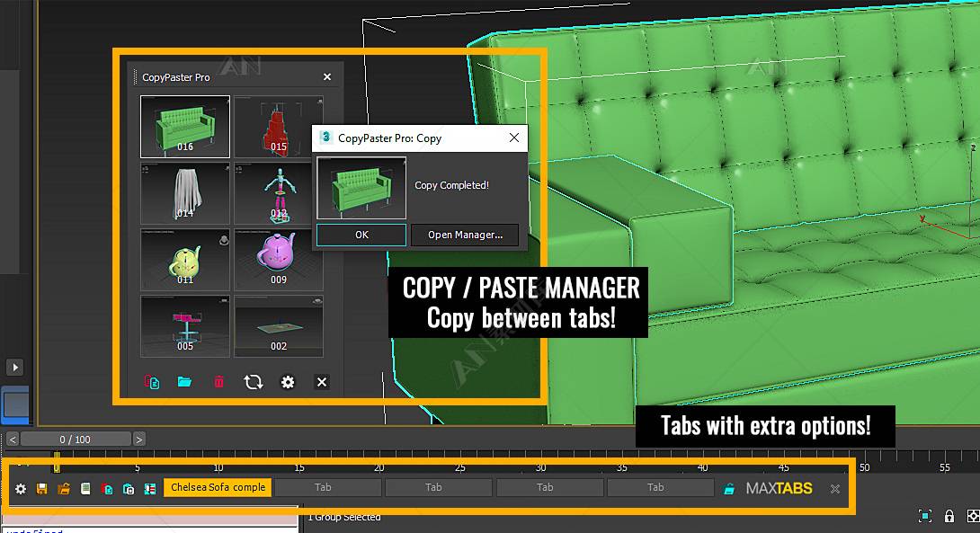Toggle the cyan lock icon beside MAXTABS logo
Viewport: 980px width, 533px height.
click(x=729, y=489)
